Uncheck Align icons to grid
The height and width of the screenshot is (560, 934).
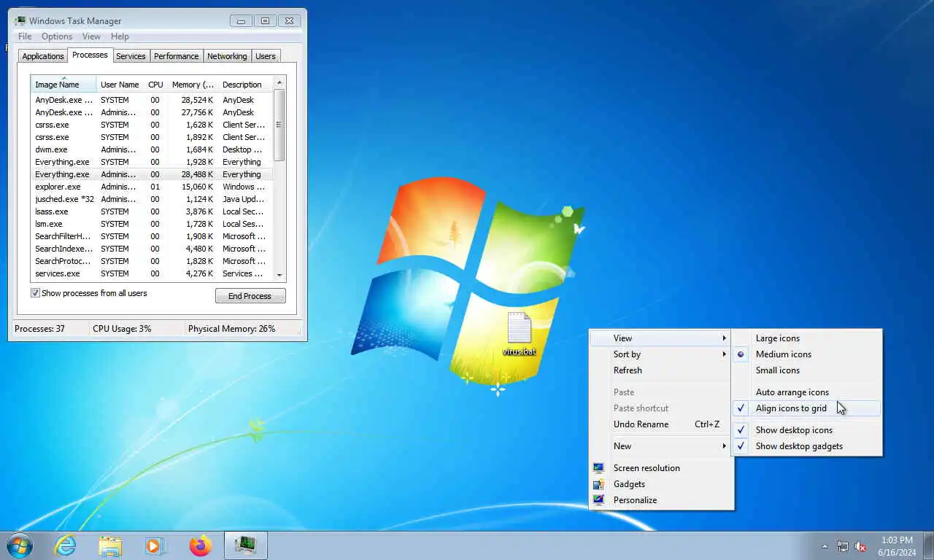point(807,408)
